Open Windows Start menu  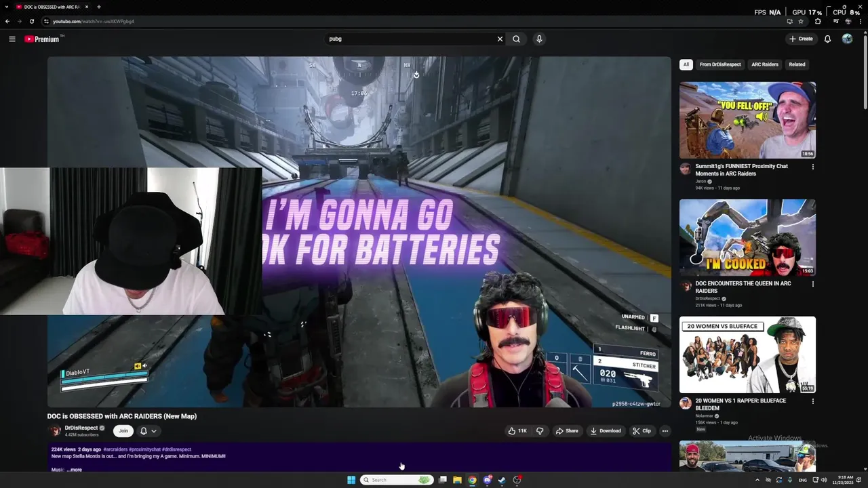click(351, 480)
